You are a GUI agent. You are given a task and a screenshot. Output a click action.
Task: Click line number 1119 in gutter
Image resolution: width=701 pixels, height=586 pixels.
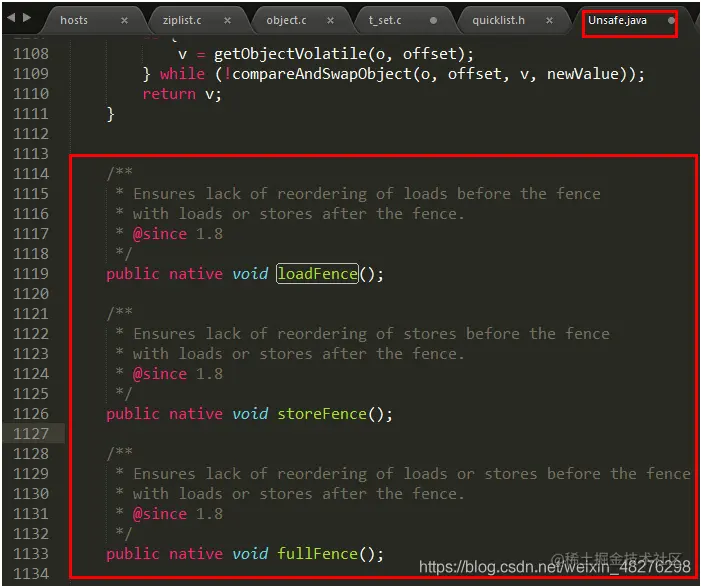click(x=30, y=274)
